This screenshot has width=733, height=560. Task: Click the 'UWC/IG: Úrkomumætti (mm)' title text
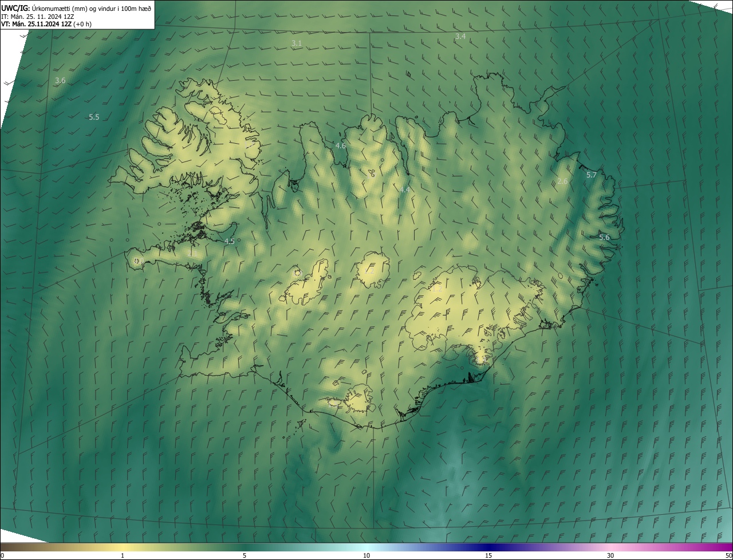[45, 7]
